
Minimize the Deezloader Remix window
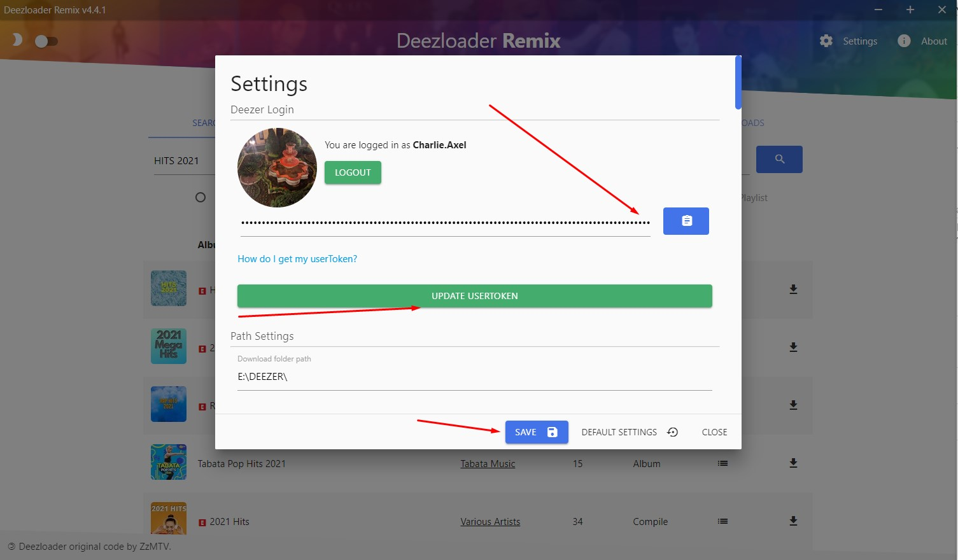(x=878, y=10)
